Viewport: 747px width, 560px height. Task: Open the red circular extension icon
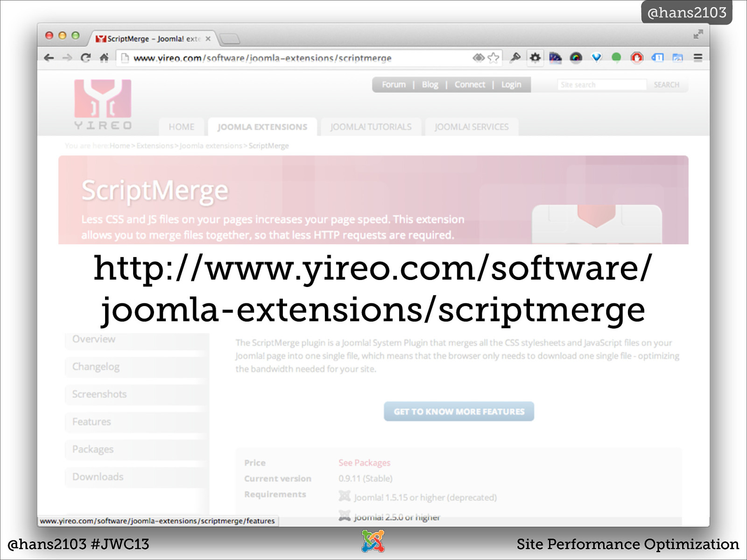pyautogui.click(x=637, y=57)
